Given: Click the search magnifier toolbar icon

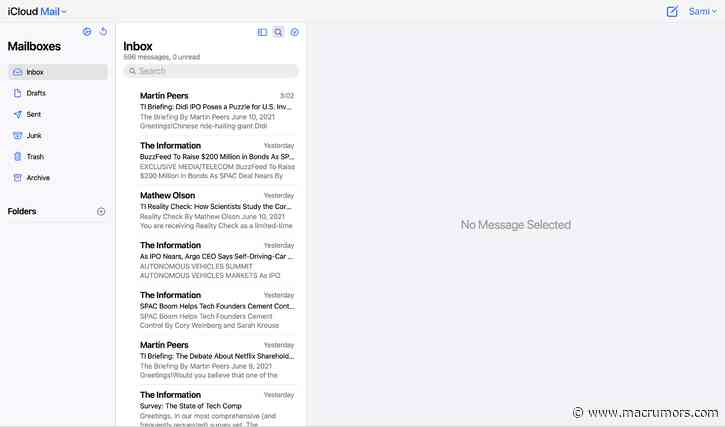Looking at the screenshot, I should click(278, 32).
